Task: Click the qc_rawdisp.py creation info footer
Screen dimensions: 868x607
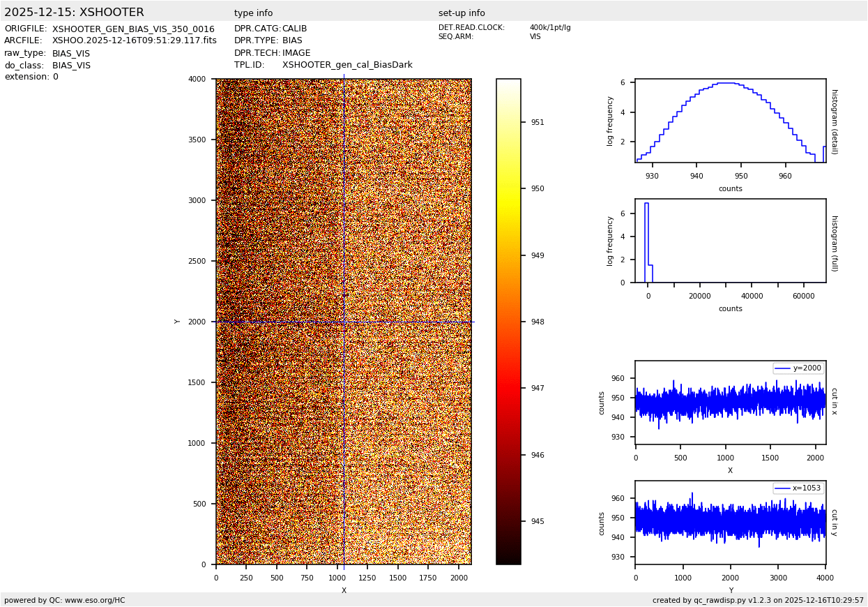Action: point(758,600)
